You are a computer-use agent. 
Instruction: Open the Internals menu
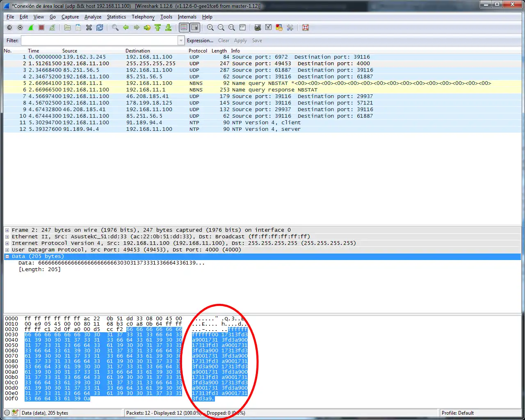[187, 17]
